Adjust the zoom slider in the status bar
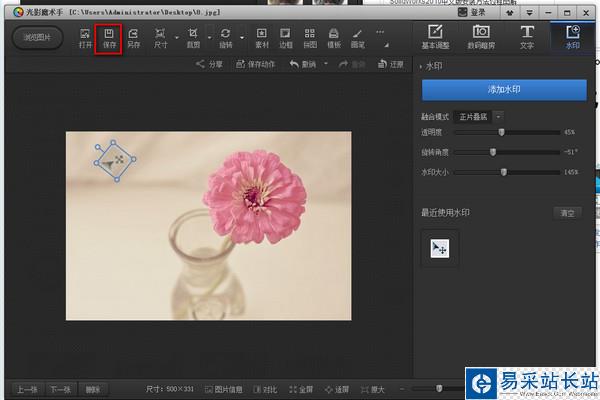Screen dimensions: 600x400 [439, 389]
